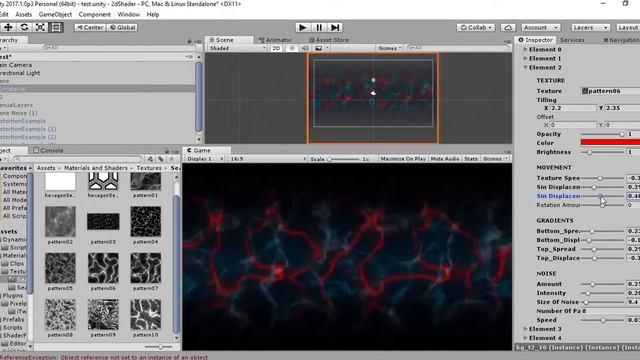Open the Window menu
640x360 pixels.
click(129, 14)
